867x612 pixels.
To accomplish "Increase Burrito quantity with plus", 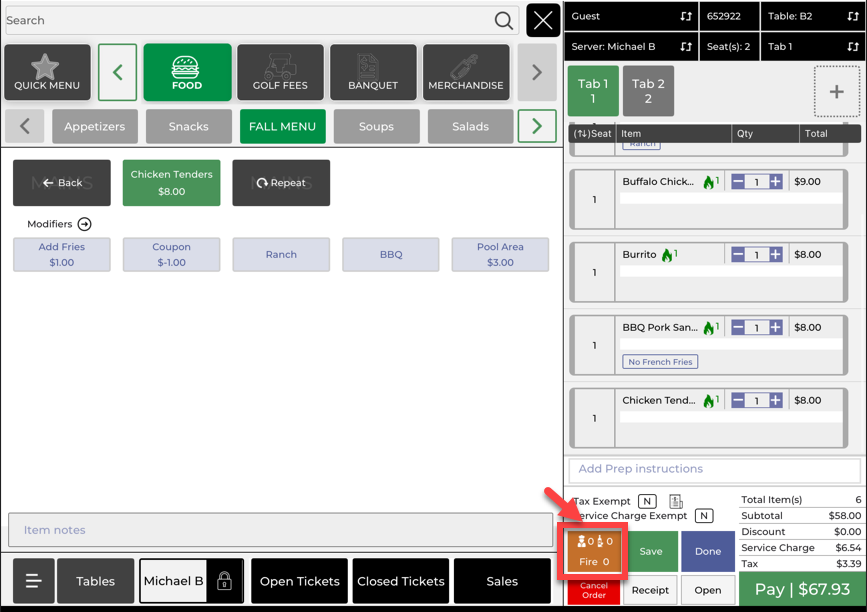I will coord(776,255).
